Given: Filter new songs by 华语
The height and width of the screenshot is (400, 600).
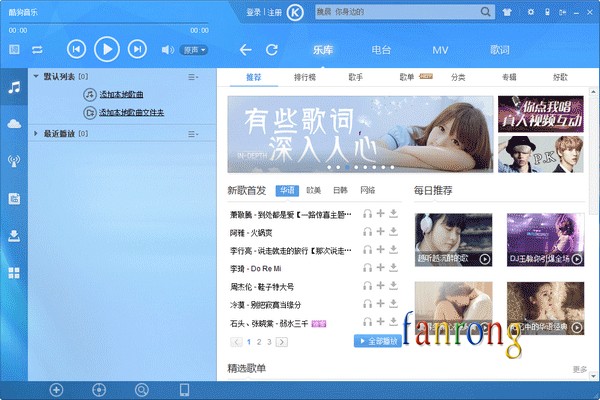Looking at the screenshot, I should click(287, 190).
